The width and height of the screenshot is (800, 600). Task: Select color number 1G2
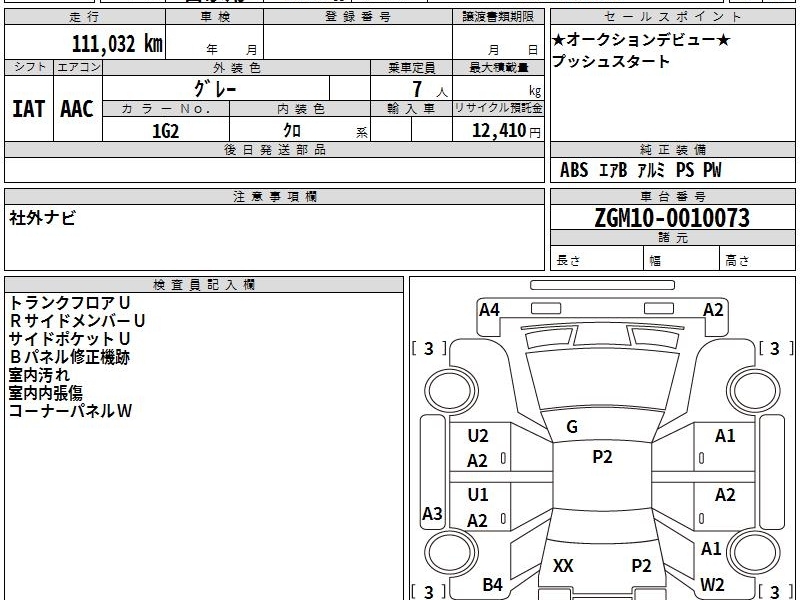coord(166,131)
